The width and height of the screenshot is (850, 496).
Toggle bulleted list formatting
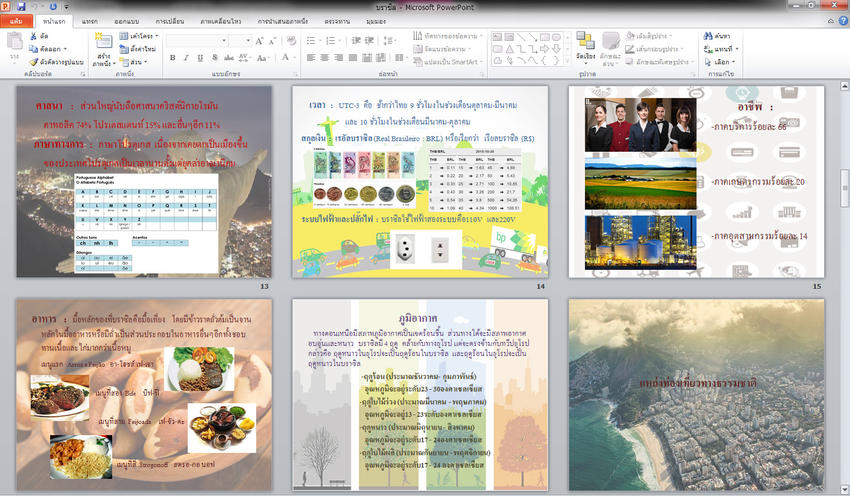(311, 41)
